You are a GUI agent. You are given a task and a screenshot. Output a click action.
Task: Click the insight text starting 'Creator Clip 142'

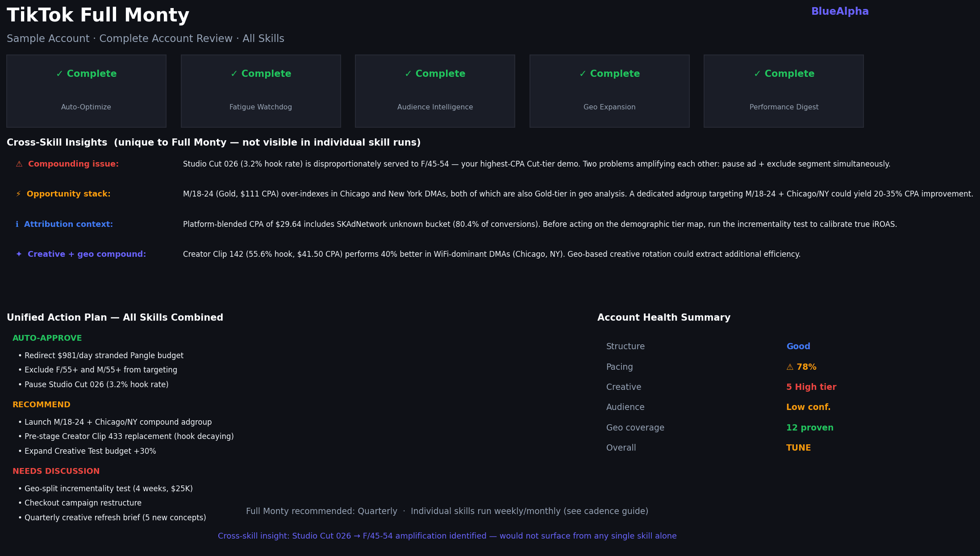(492, 254)
